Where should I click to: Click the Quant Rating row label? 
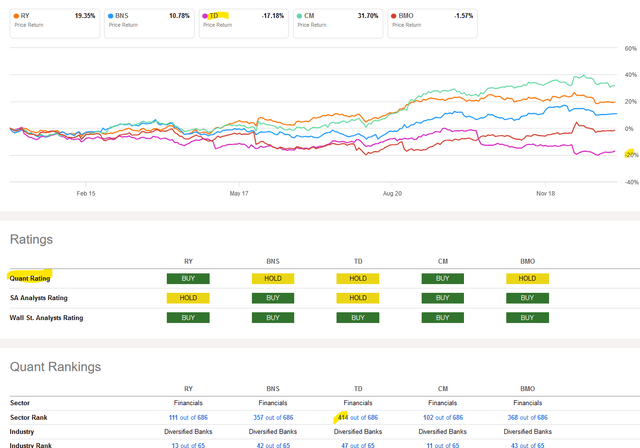[30, 277]
